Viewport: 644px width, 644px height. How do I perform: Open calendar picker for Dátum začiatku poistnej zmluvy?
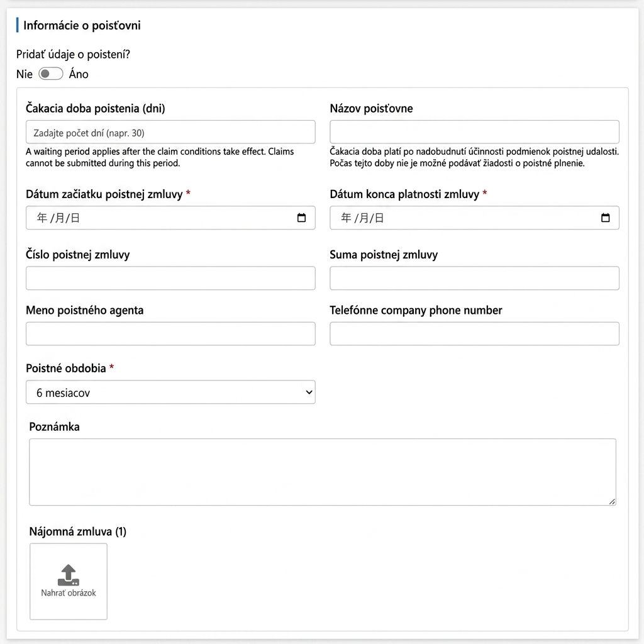pyautogui.click(x=301, y=218)
